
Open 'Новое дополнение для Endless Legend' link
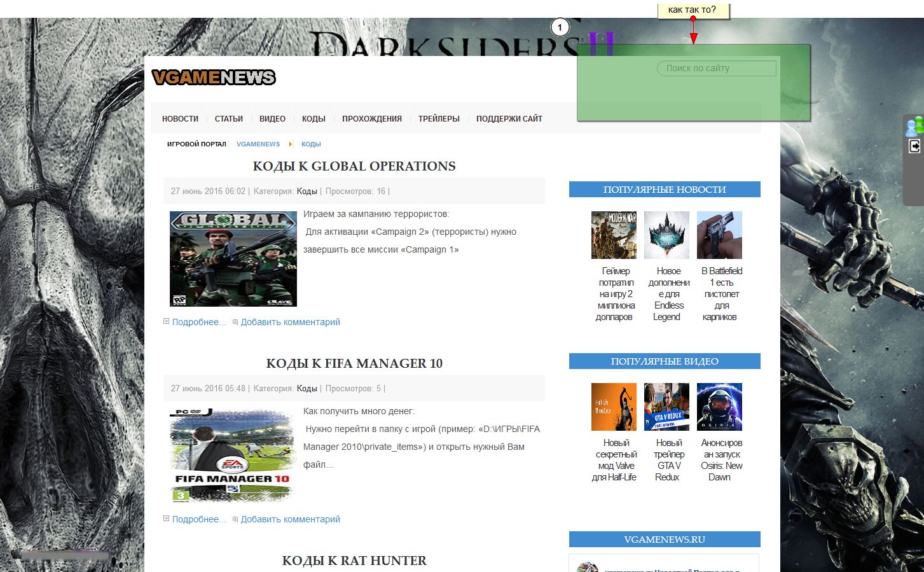[668, 294]
